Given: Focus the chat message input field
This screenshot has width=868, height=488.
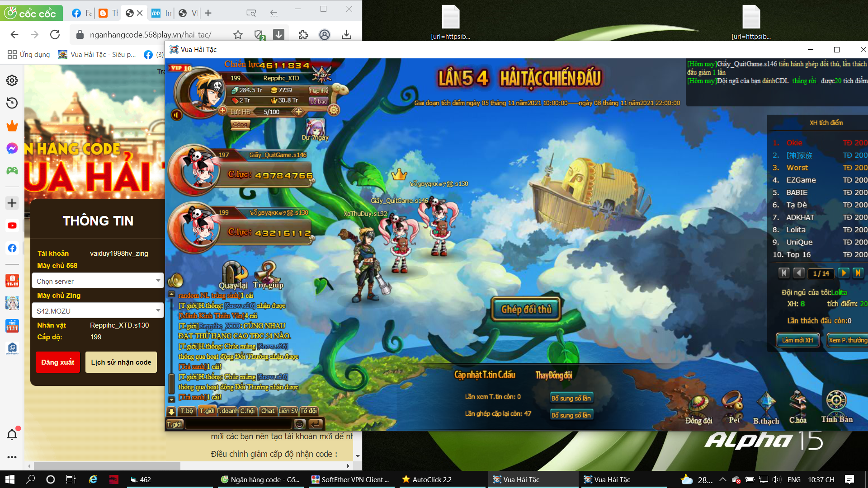Looking at the screenshot, I should point(238,424).
